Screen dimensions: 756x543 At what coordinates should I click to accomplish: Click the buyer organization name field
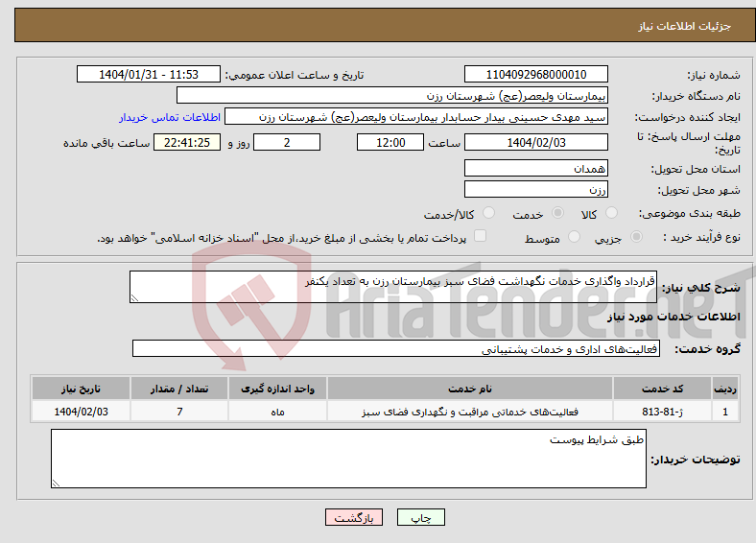392,96
